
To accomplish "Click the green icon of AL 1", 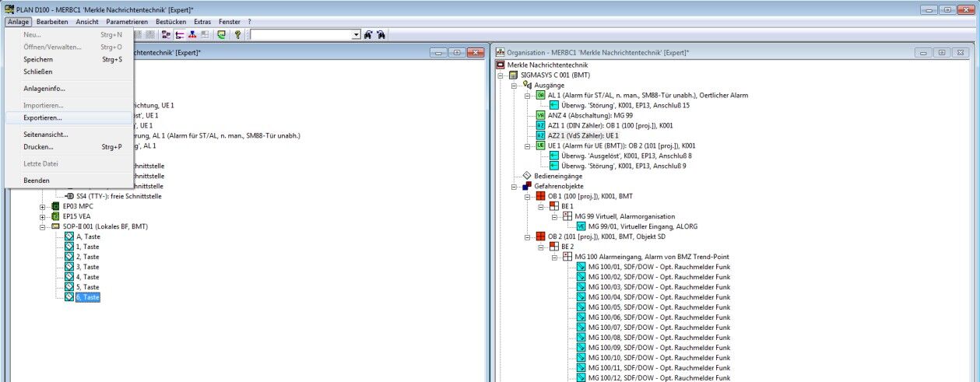I will click(541, 95).
